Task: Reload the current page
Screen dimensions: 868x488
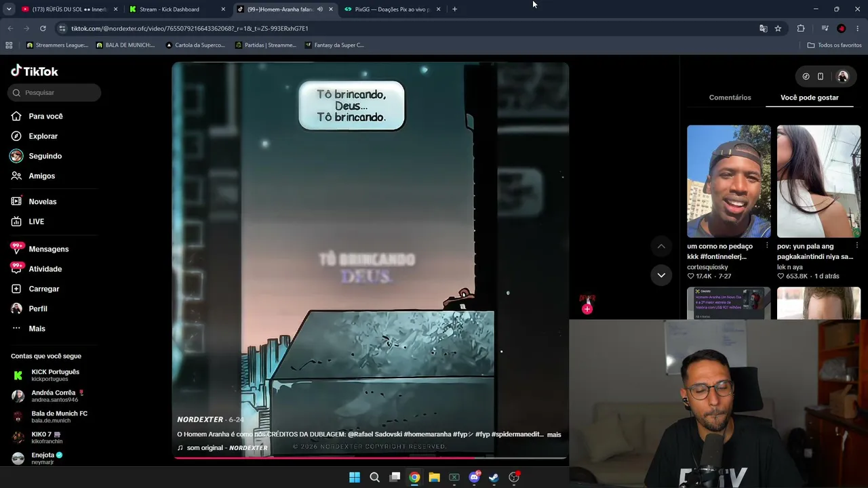Action: [x=43, y=28]
